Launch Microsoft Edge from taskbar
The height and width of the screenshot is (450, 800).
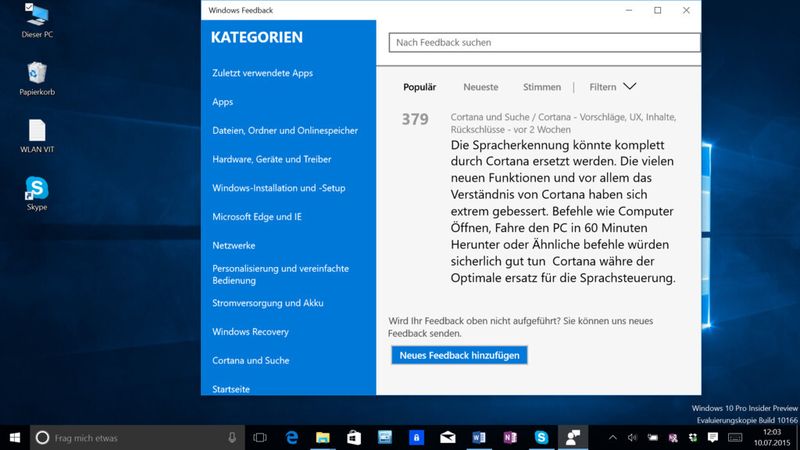pyautogui.click(x=291, y=438)
